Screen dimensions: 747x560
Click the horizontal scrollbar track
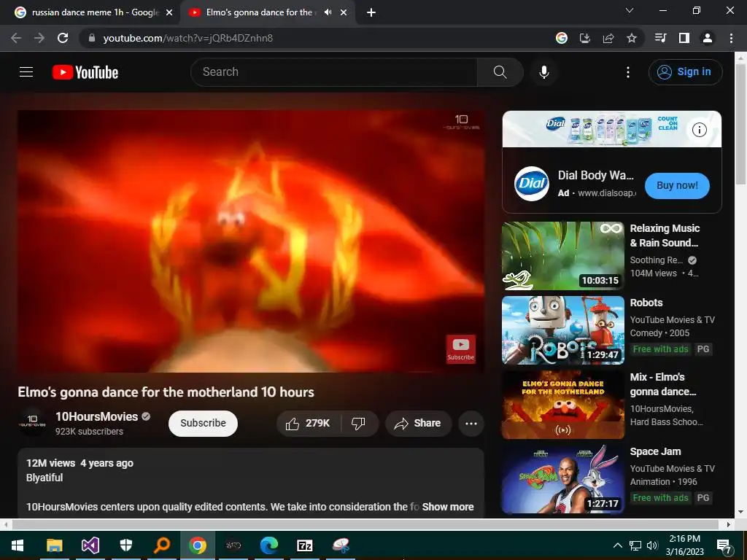coord(365,524)
